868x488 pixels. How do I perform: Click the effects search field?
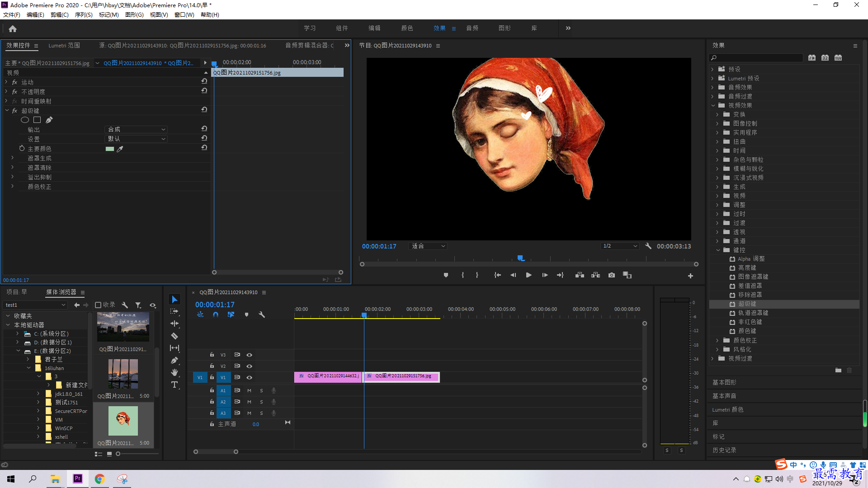click(755, 58)
